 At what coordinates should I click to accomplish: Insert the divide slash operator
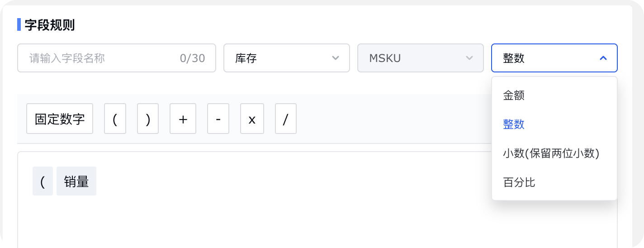pos(286,119)
